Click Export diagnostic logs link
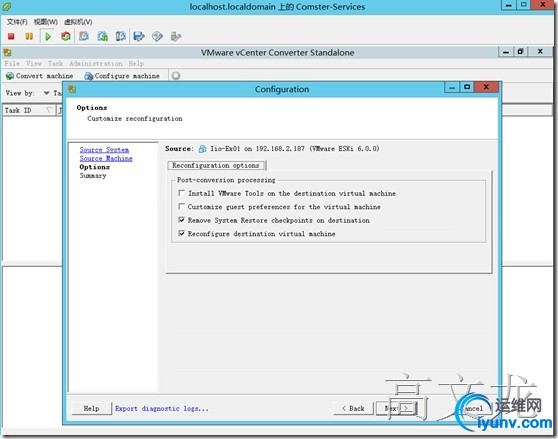 [x=162, y=408]
